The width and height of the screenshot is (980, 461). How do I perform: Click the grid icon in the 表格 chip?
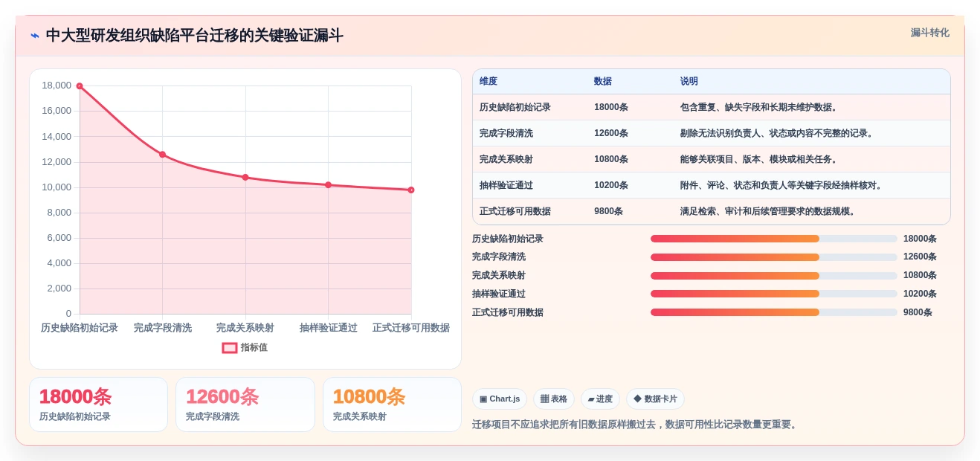(544, 399)
